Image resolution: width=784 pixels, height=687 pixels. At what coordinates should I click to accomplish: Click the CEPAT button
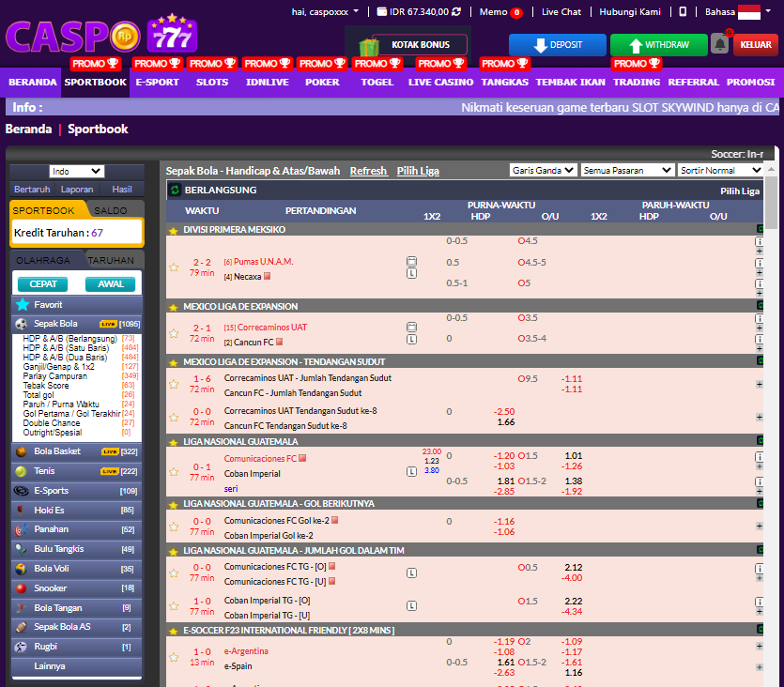43,283
